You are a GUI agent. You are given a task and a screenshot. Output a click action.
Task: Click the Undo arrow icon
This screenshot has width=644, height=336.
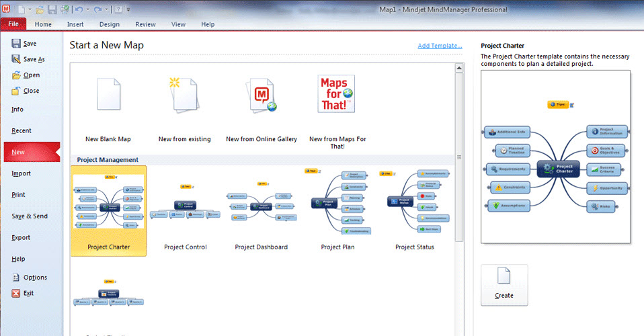[79, 9]
